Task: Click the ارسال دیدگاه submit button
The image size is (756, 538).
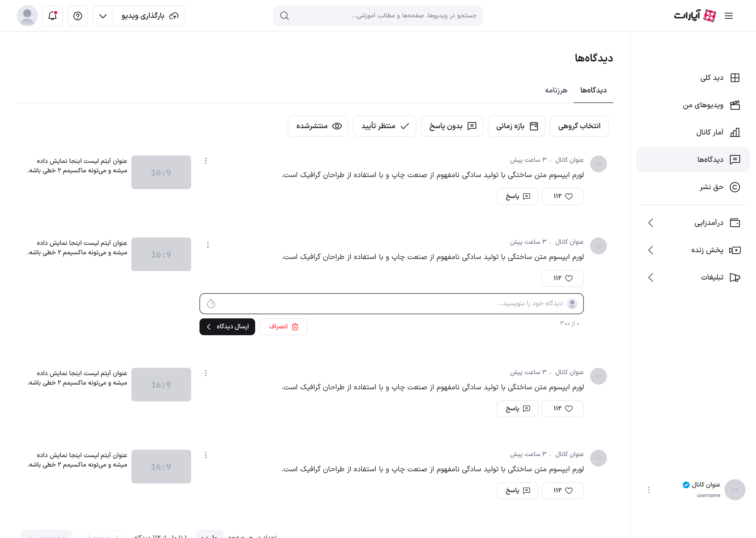Action: (x=227, y=327)
